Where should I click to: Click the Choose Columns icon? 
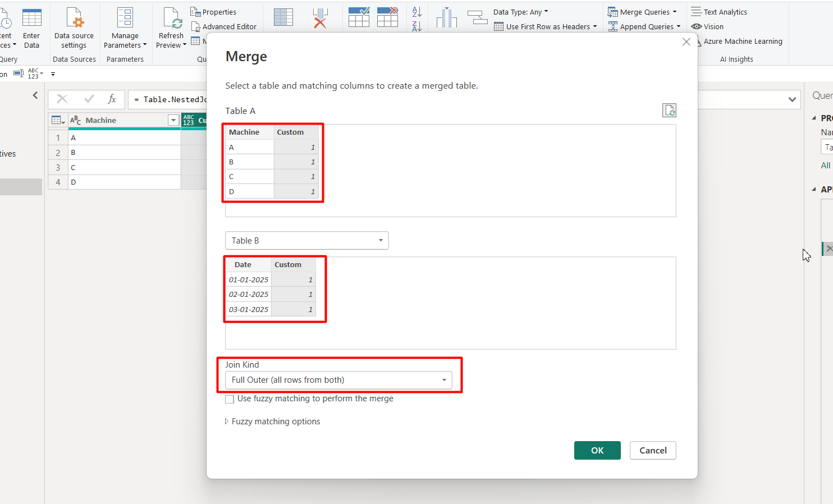click(x=283, y=17)
